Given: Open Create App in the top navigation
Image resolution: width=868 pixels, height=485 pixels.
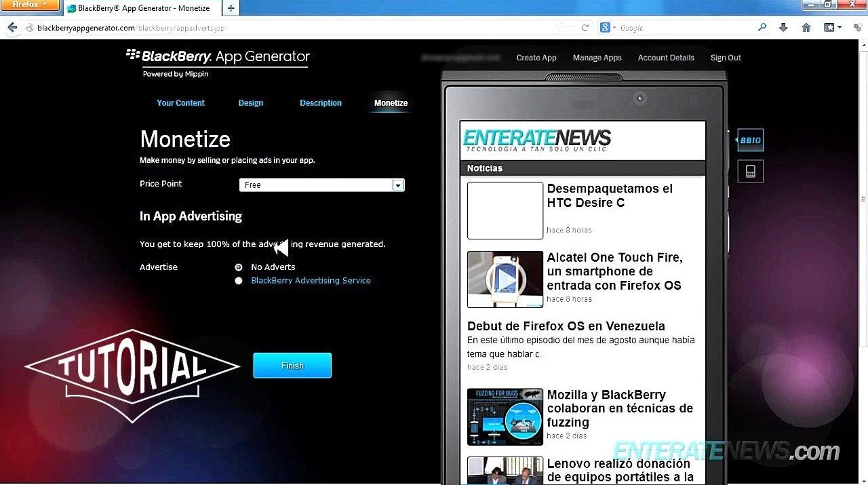Looking at the screenshot, I should (536, 58).
